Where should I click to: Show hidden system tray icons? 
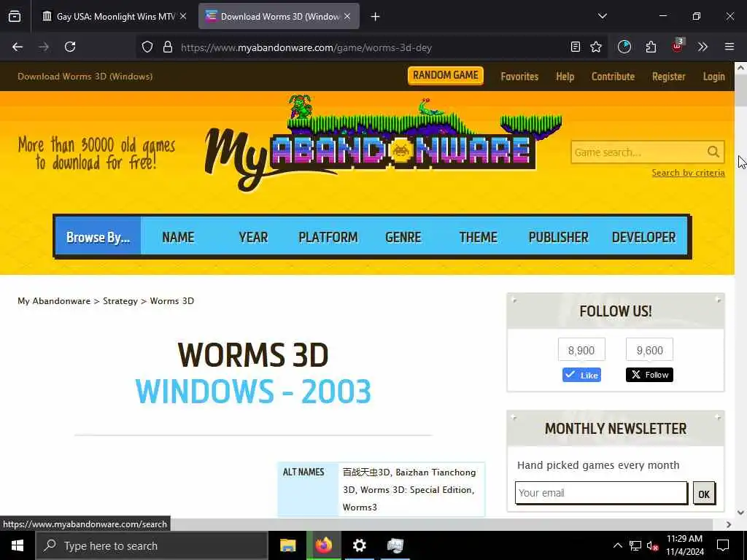tap(617, 545)
